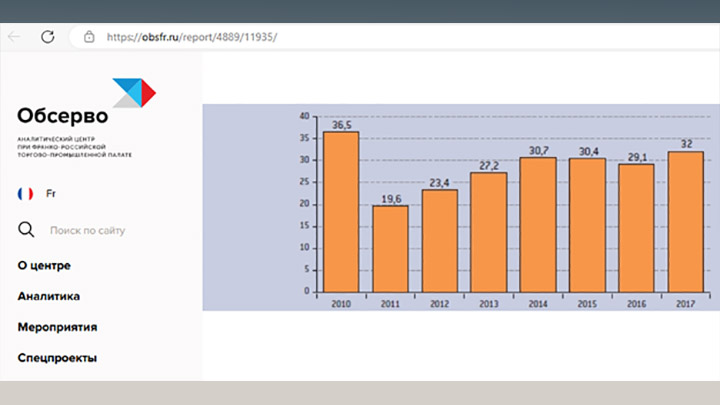Open the Аналитика menu section
The width and height of the screenshot is (720, 405).
(x=48, y=296)
